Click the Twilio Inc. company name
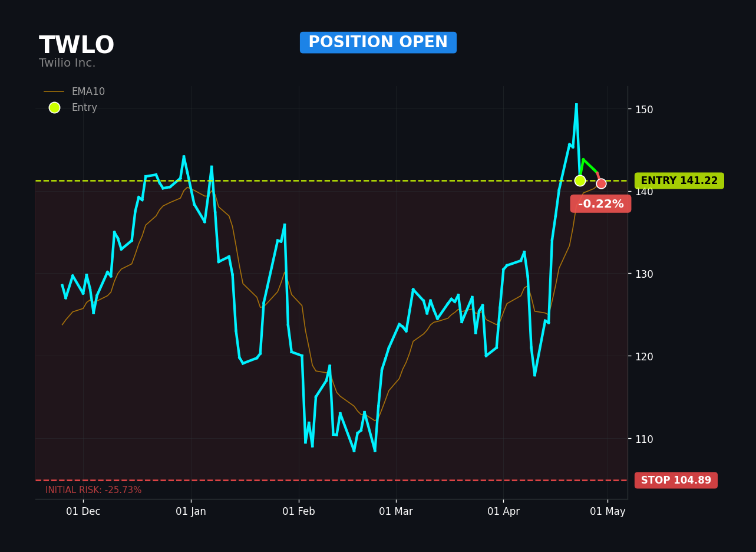Viewport: 756px width, 552px height. click(x=67, y=63)
